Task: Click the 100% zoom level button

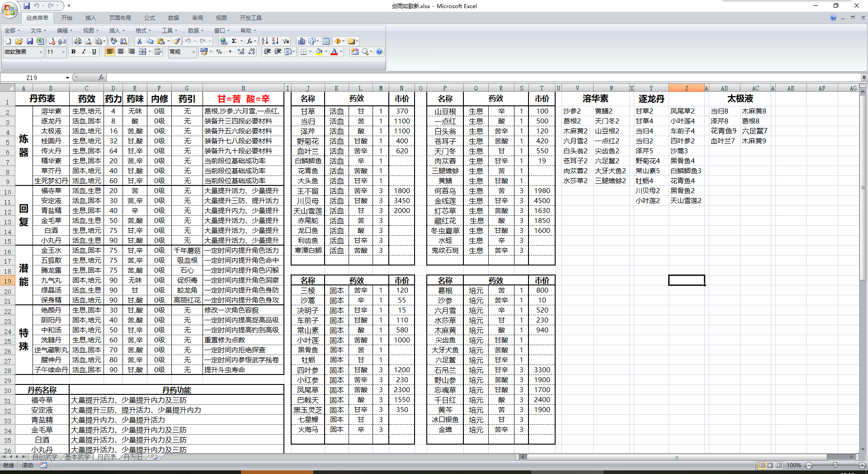Action: click(794, 465)
